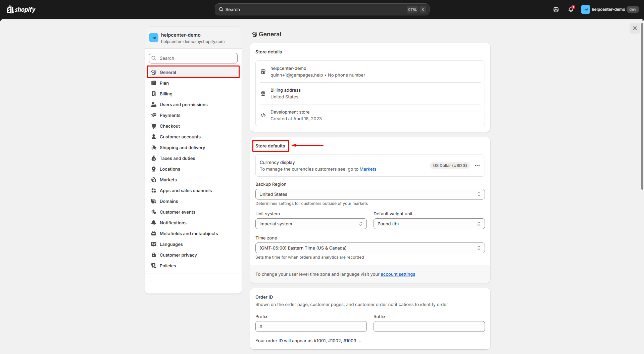Click the settings sidebar Search field

(193, 58)
